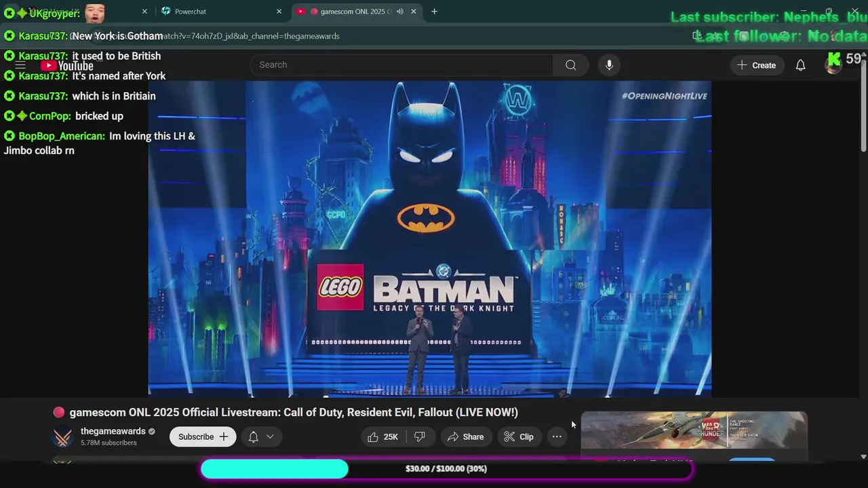Subscribe to thegameawards channel

pyautogui.click(x=203, y=437)
